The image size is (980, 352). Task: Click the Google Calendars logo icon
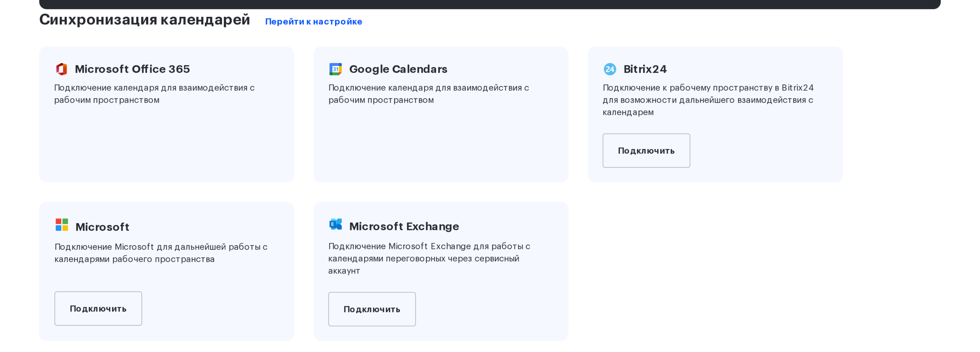pos(336,69)
